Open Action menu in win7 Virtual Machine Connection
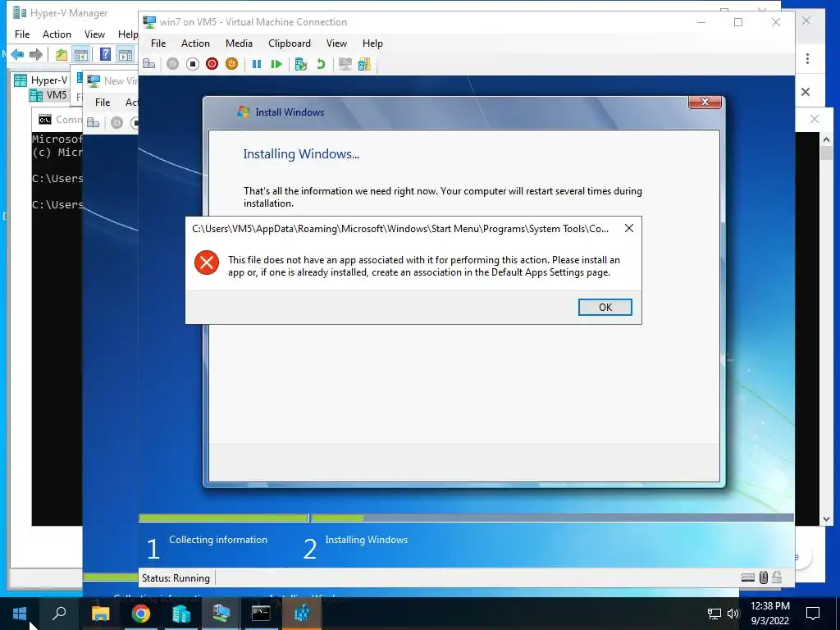The height and width of the screenshot is (630, 840). tap(195, 43)
